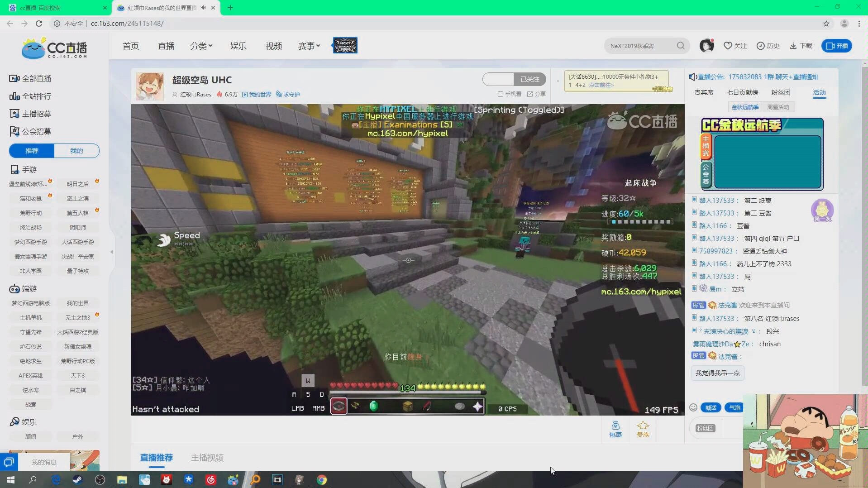The image size is (868, 488).
Task: Click the 开播 start streaming button
Action: point(837,46)
